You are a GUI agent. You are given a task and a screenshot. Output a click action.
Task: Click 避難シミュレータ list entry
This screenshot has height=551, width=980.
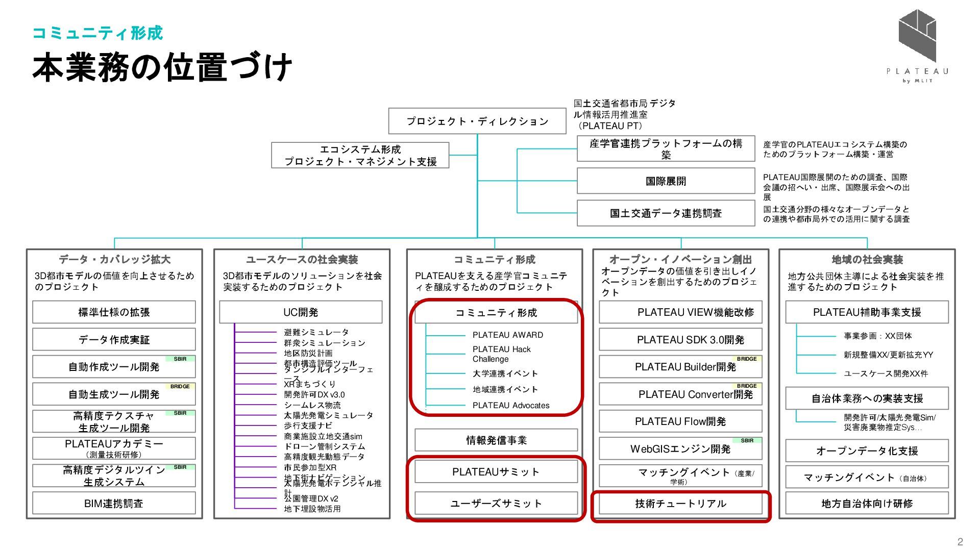click(x=316, y=332)
